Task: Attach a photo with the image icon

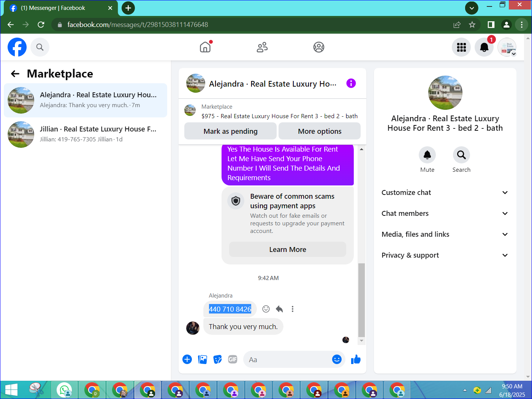Action: tap(203, 359)
